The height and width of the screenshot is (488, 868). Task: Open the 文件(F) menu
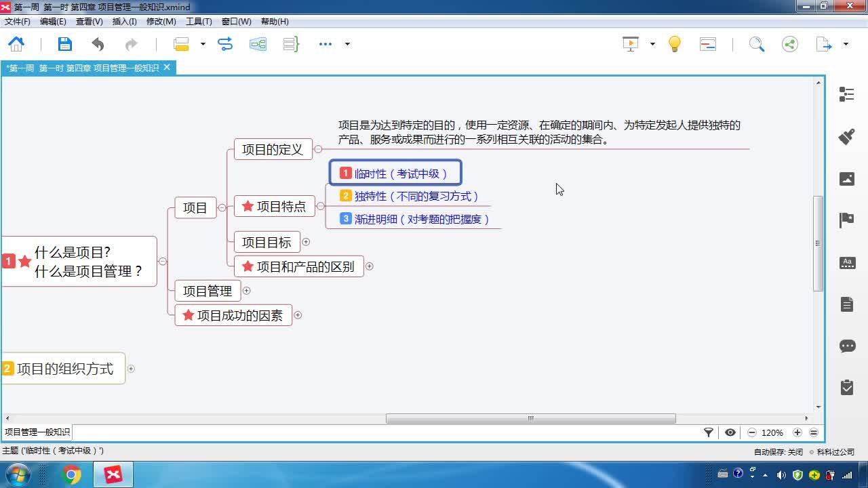pyautogui.click(x=17, y=22)
